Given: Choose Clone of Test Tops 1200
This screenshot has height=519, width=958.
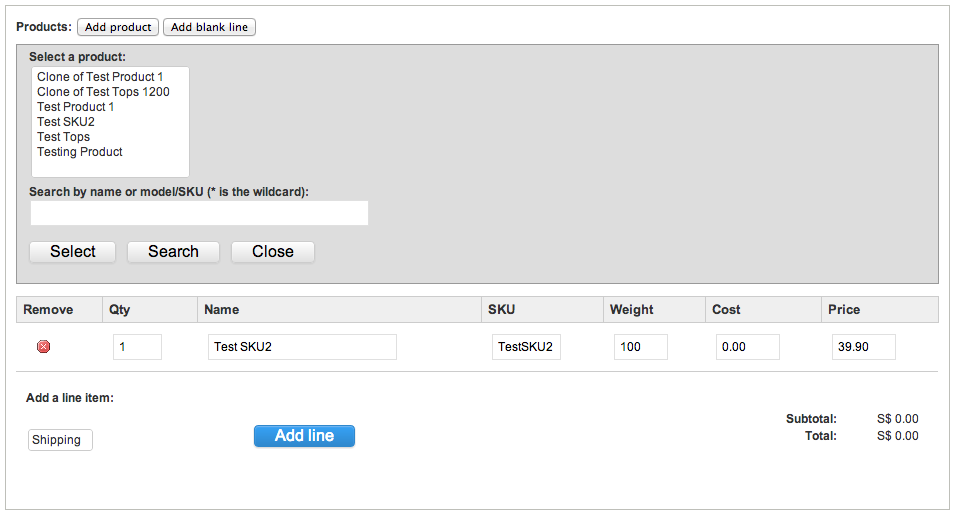Looking at the screenshot, I should (103, 92).
